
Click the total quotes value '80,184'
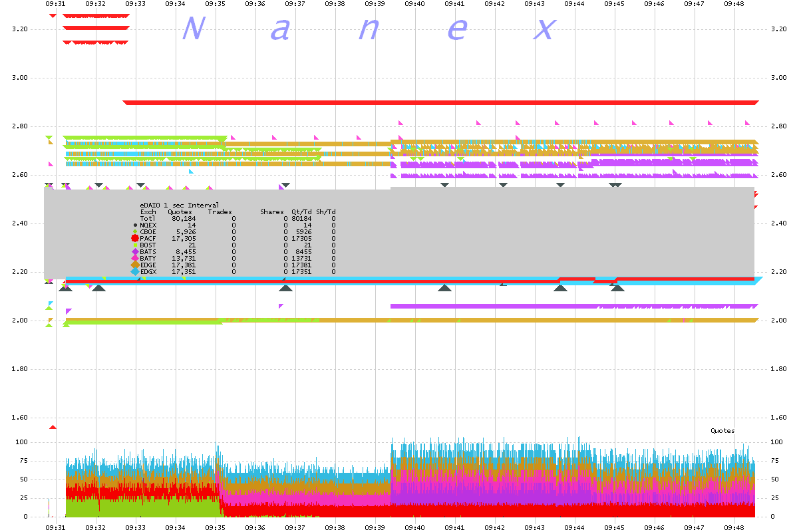184,218
